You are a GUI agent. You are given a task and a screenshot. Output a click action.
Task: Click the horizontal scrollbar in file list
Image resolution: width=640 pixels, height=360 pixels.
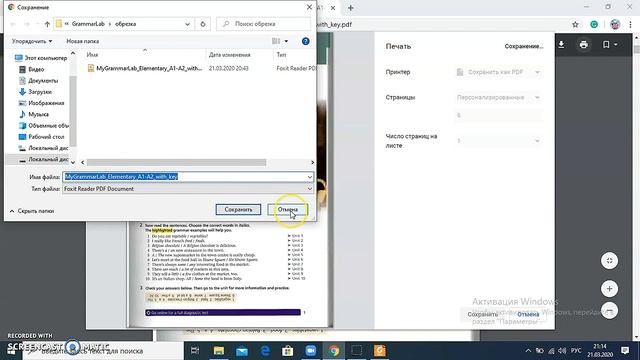tap(176, 162)
